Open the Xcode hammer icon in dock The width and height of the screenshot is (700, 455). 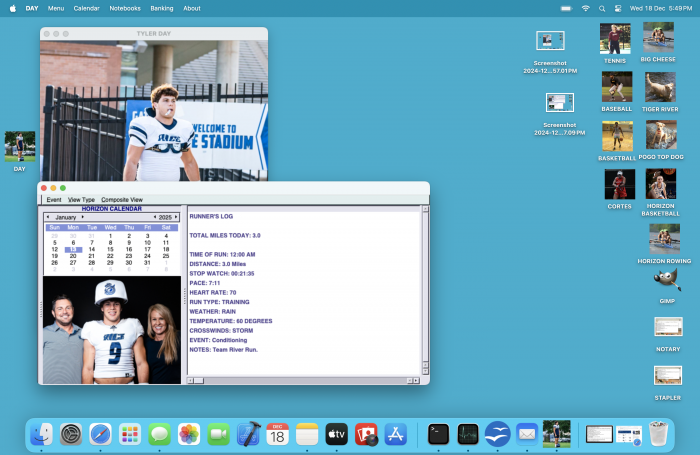click(x=248, y=434)
